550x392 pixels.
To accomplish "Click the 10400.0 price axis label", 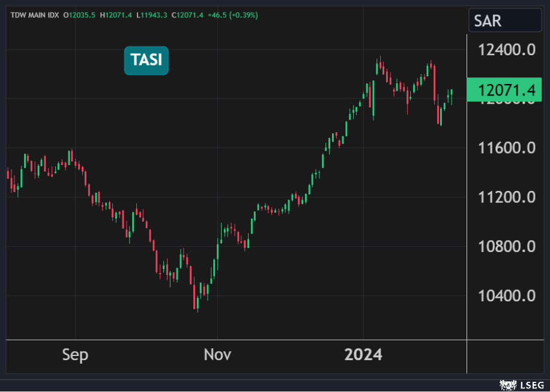I will (x=507, y=295).
